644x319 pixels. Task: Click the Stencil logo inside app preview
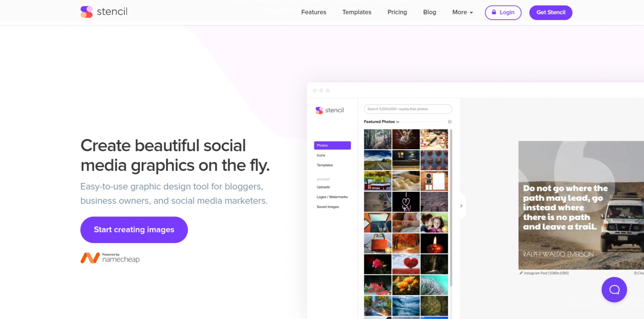pyautogui.click(x=330, y=110)
